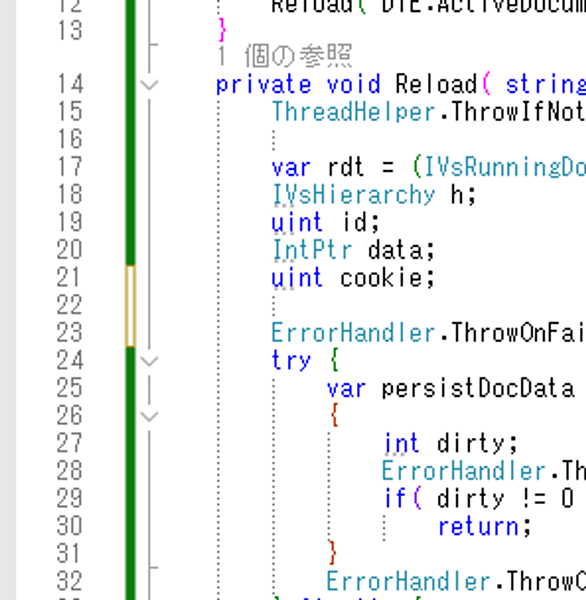The image size is (586, 600).
Task: Click 'uint id;' on line 19
Action: click(x=326, y=222)
